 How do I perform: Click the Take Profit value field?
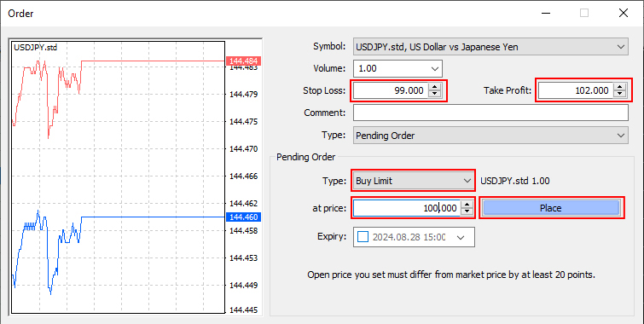(x=576, y=90)
